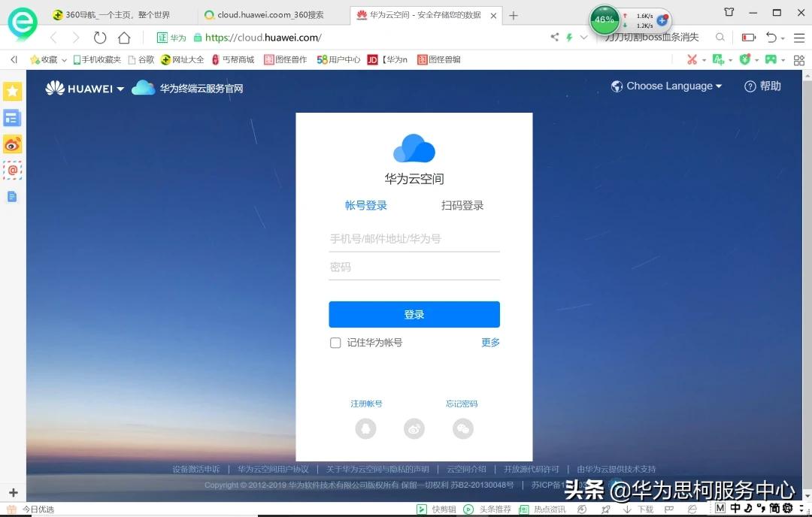Image resolution: width=812 pixels, height=517 pixels.
Task: Click the search magnifier icon
Action: pyautogui.click(x=720, y=38)
